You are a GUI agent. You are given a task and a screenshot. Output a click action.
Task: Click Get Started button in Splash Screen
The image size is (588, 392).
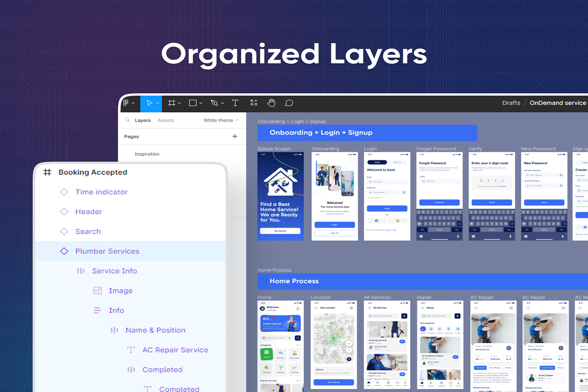pyautogui.click(x=280, y=231)
